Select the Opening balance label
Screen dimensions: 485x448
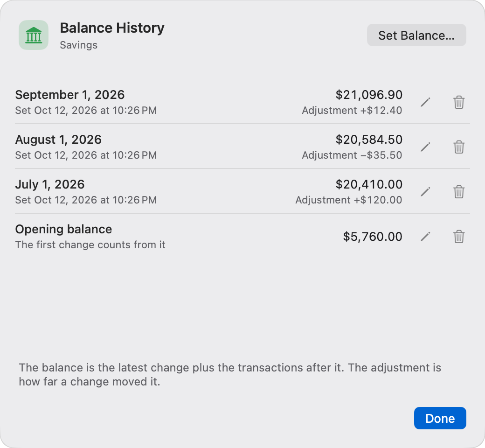coord(63,229)
